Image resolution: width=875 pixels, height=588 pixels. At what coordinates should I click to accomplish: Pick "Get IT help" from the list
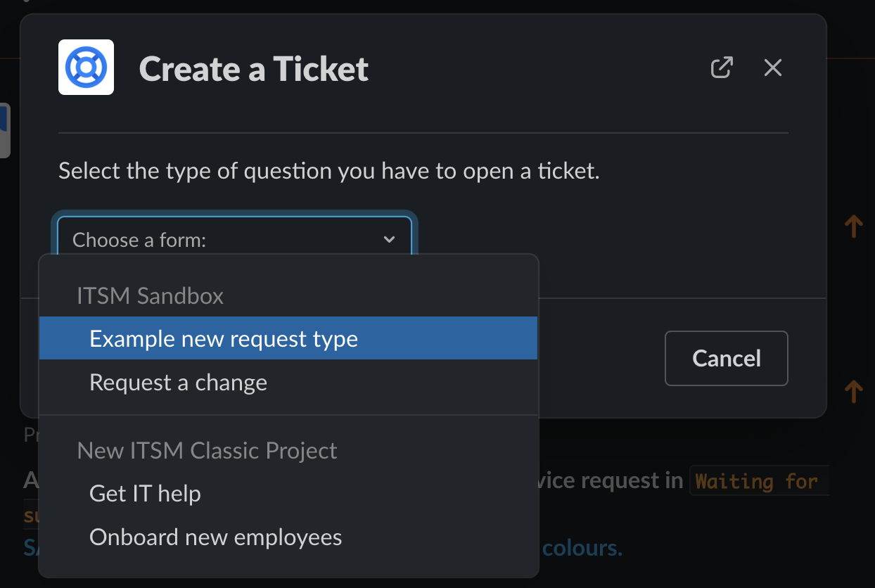tap(146, 494)
